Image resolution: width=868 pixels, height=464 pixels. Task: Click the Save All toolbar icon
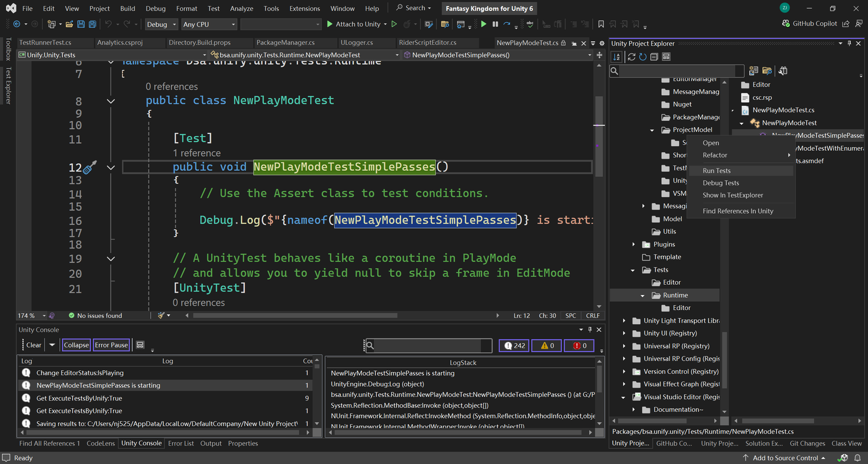click(x=92, y=24)
